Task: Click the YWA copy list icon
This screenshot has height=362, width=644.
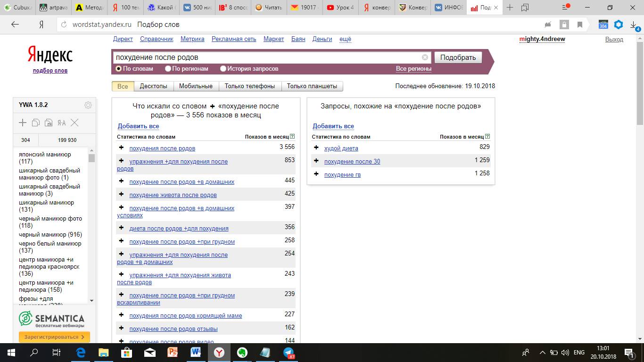Action: tap(36, 123)
